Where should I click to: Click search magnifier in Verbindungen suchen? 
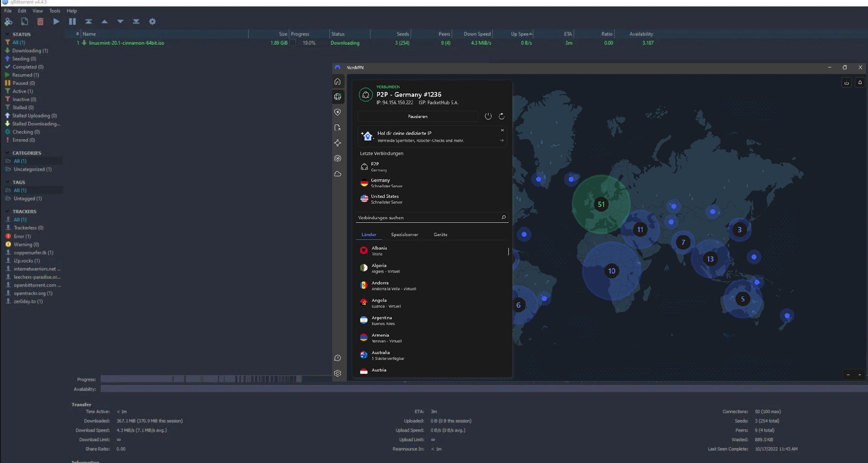[x=503, y=217]
